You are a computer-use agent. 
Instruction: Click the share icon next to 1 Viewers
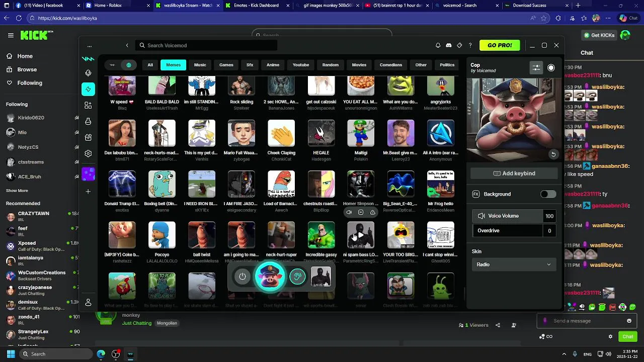[498, 325]
